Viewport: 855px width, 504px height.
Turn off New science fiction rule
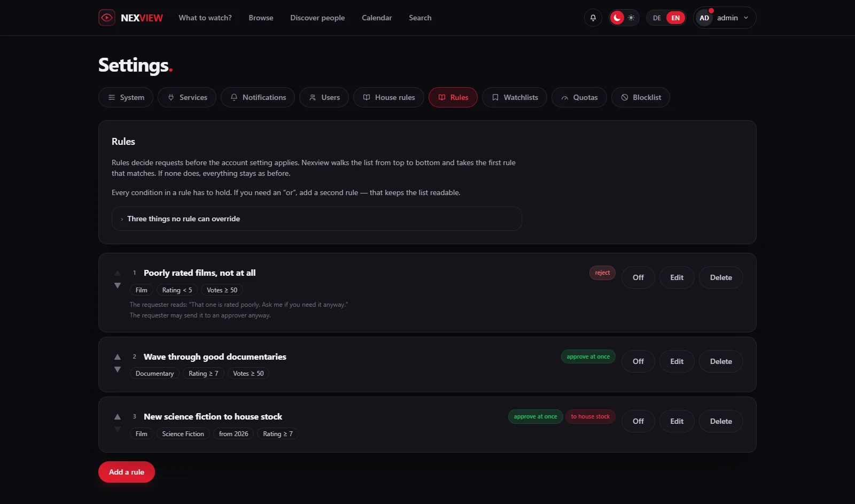(638, 421)
